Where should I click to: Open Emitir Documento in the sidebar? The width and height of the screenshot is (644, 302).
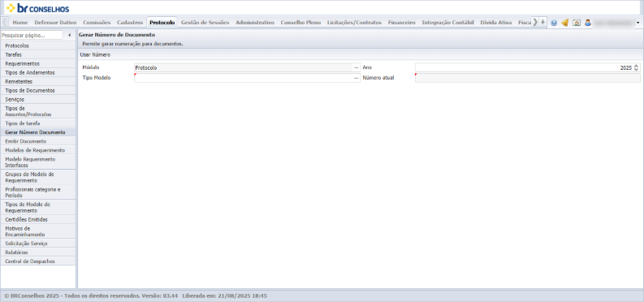click(x=38, y=141)
